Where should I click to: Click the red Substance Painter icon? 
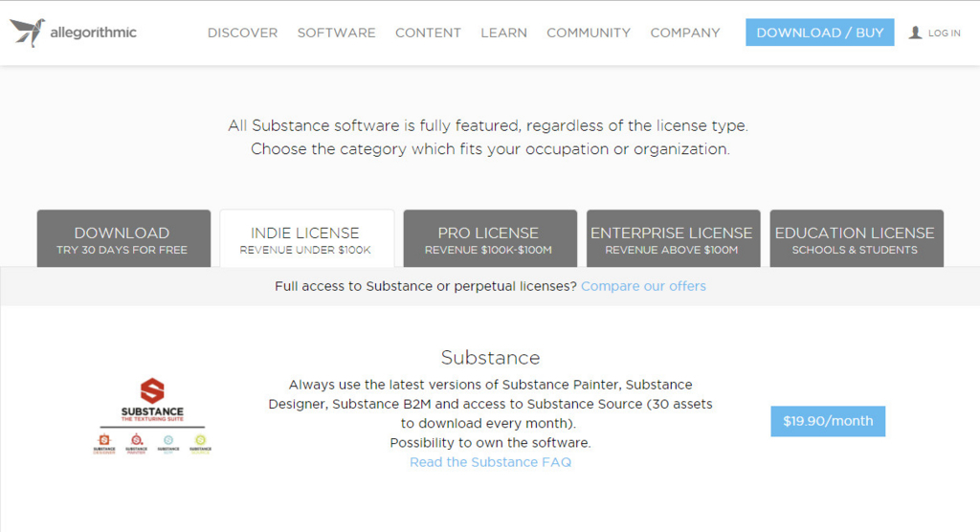[x=136, y=440]
